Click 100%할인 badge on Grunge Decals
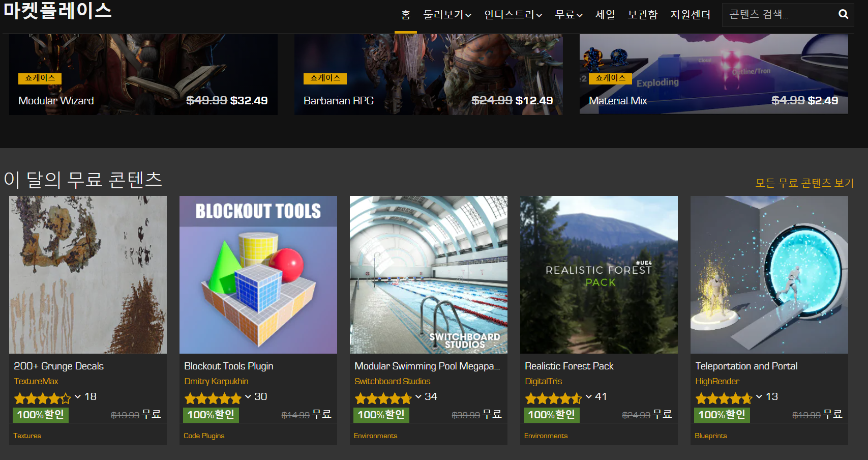The width and height of the screenshot is (868, 460). pos(40,415)
